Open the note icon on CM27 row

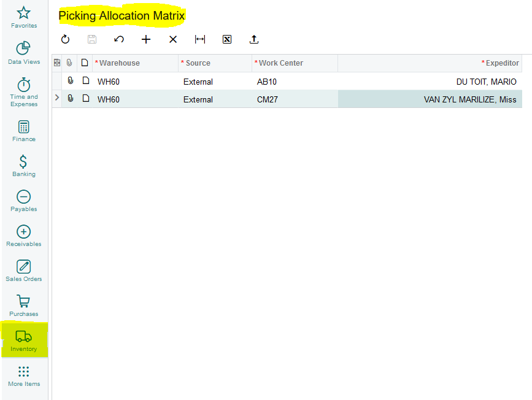(x=86, y=98)
